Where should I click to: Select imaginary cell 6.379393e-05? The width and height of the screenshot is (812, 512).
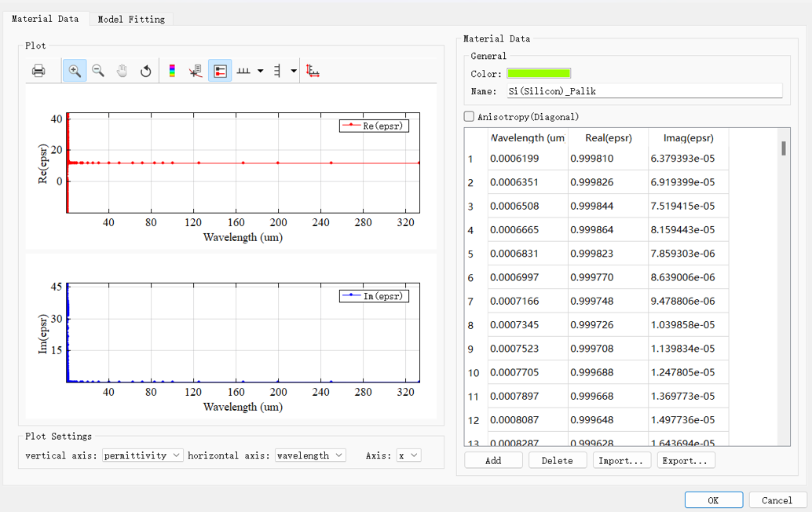tap(688, 159)
